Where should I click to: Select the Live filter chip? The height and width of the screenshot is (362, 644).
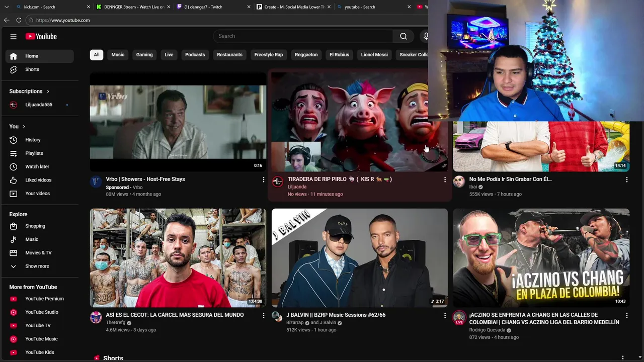[169, 55]
